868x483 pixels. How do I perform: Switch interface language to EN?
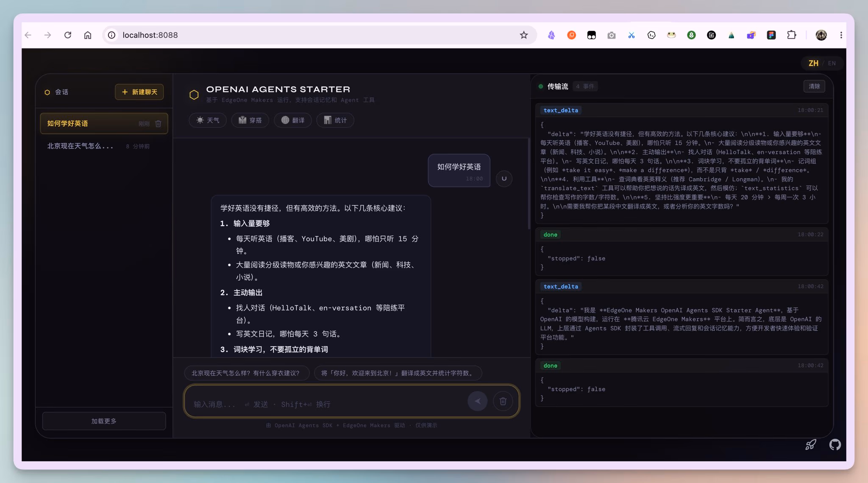tap(832, 63)
